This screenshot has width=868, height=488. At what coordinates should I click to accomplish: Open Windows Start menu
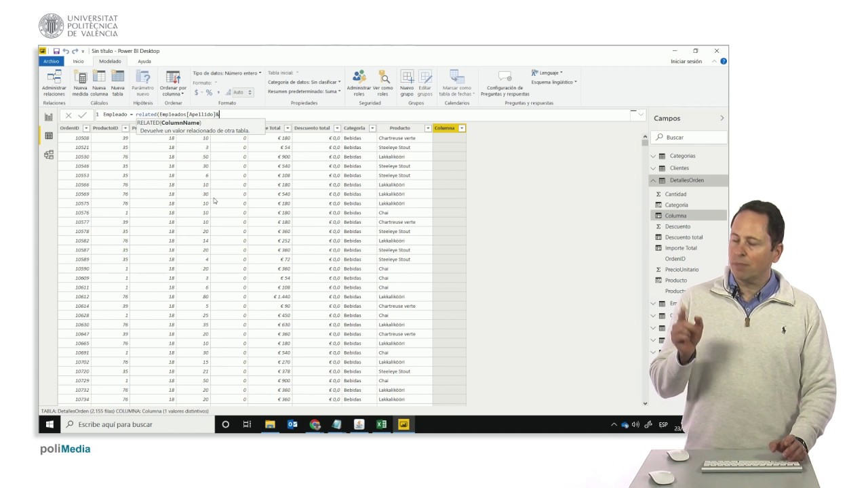click(50, 424)
